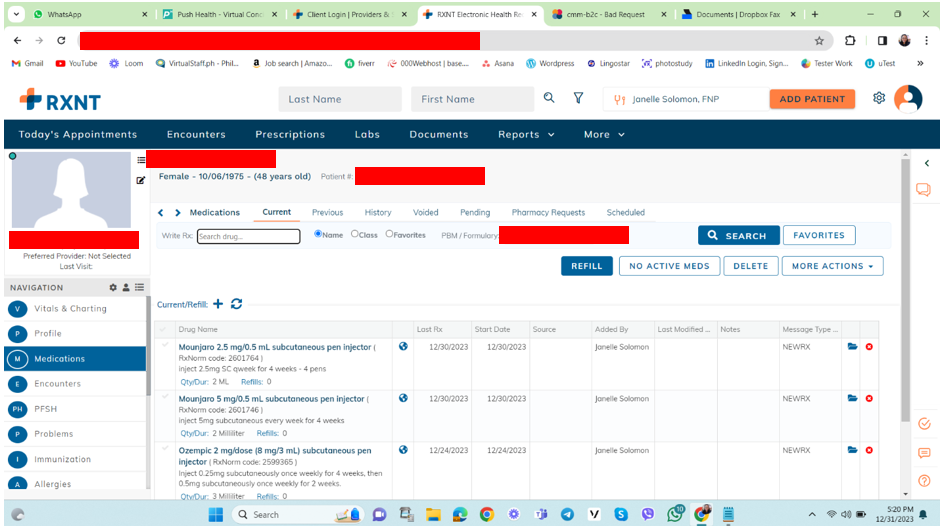Expand the More dropdown menu

(604, 135)
